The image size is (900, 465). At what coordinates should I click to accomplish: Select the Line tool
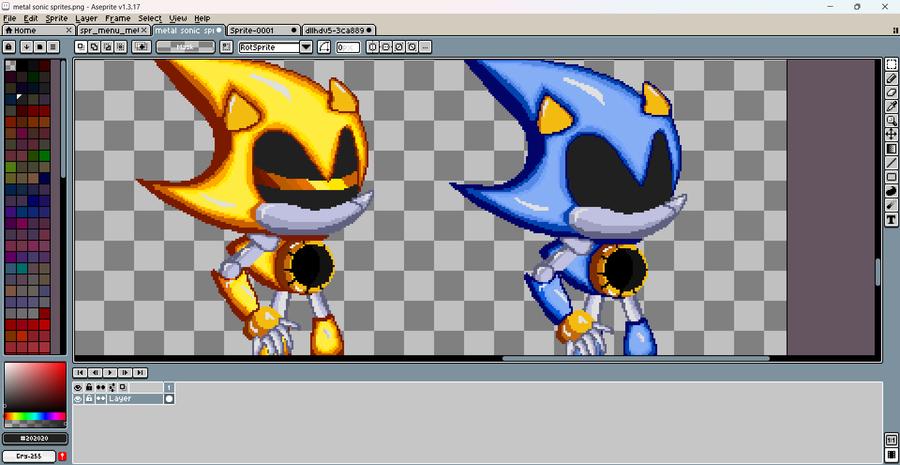891,163
